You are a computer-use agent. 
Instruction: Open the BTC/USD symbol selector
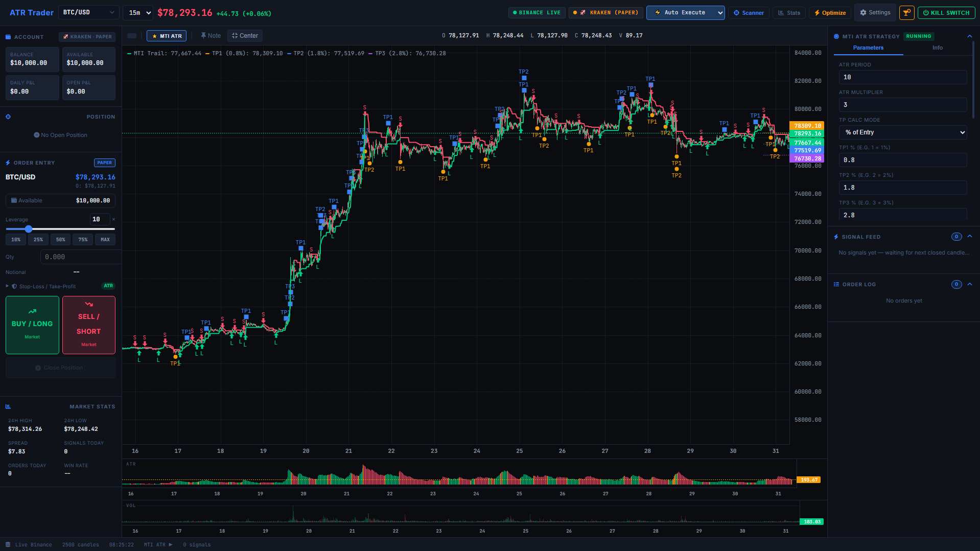(89, 12)
